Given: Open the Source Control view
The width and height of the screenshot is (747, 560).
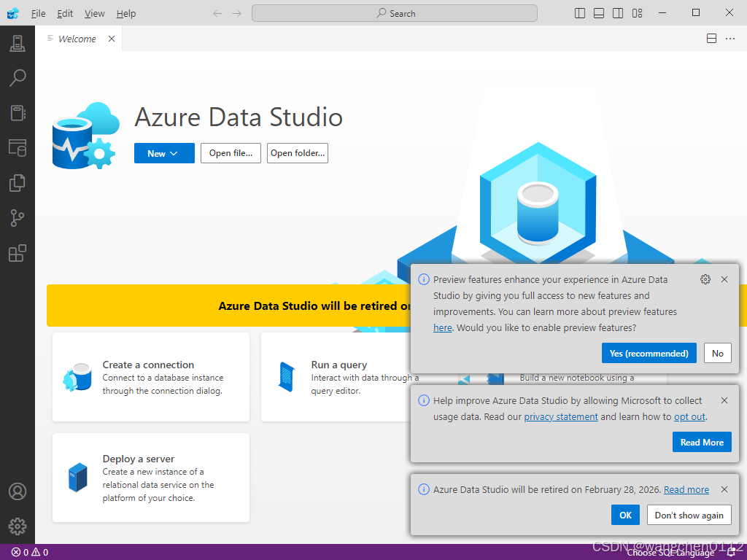Looking at the screenshot, I should pos(18,218).
